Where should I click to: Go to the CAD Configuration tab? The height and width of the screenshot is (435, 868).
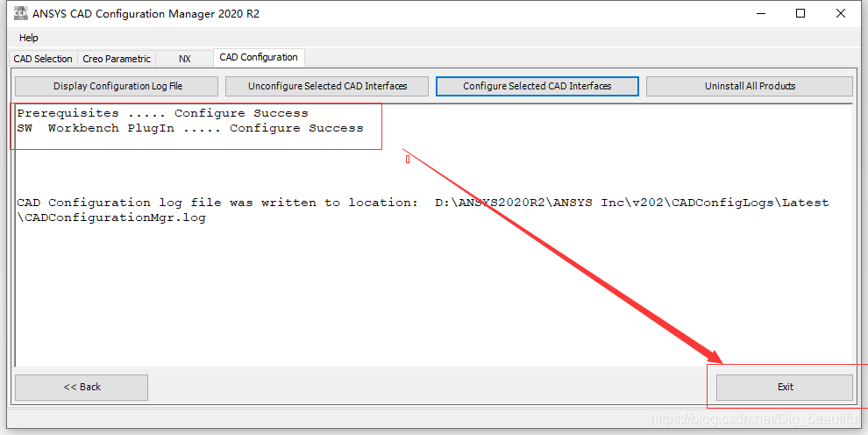point(259,58)
